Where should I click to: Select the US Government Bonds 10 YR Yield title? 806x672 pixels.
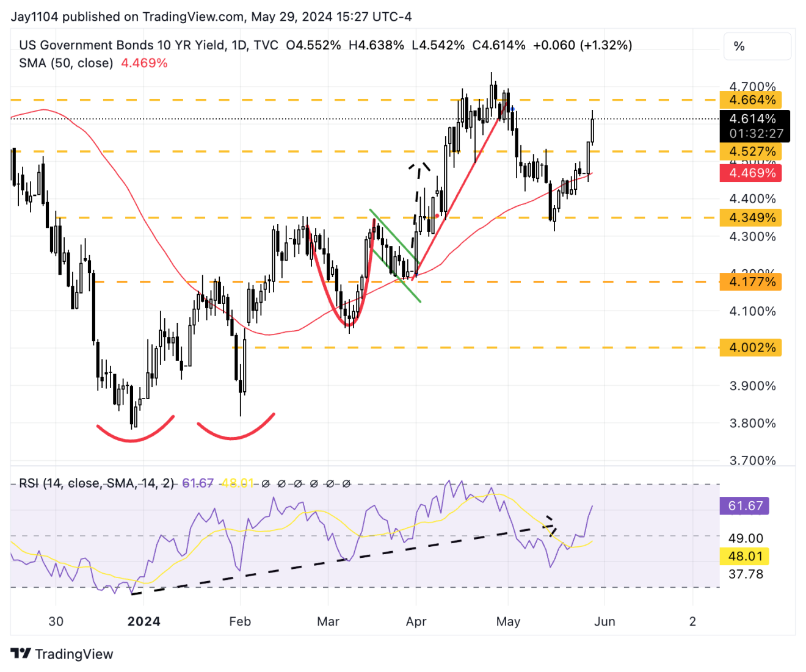click(122, 45)
